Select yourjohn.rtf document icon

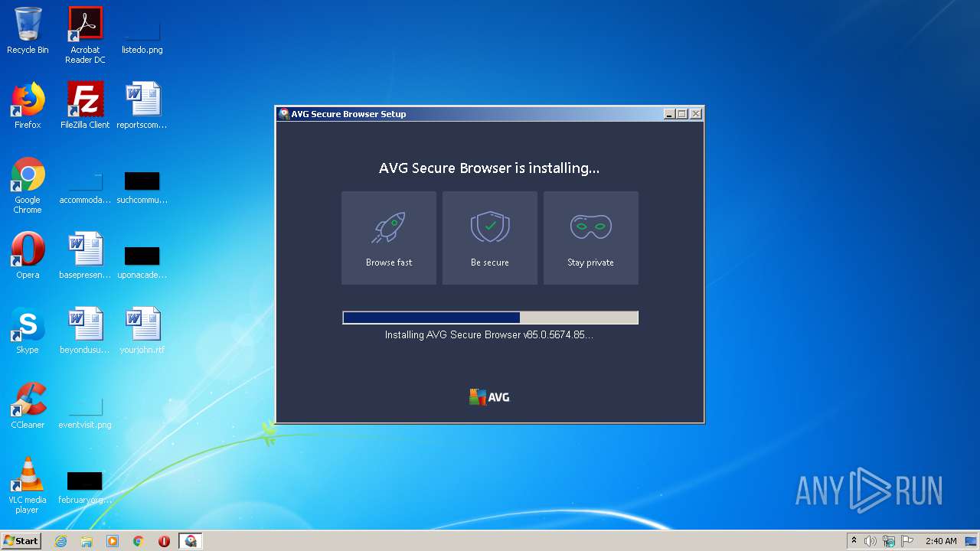coord(142,331)
